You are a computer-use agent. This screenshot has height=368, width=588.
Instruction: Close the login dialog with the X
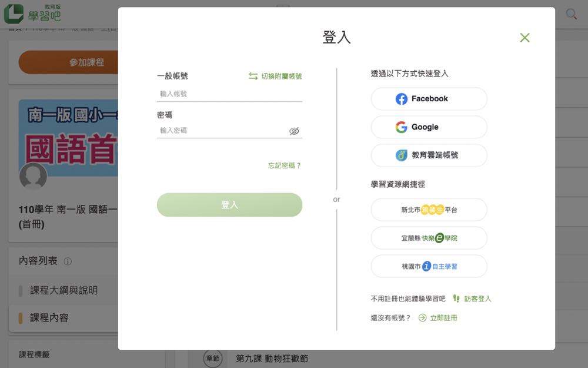point(524,38)
